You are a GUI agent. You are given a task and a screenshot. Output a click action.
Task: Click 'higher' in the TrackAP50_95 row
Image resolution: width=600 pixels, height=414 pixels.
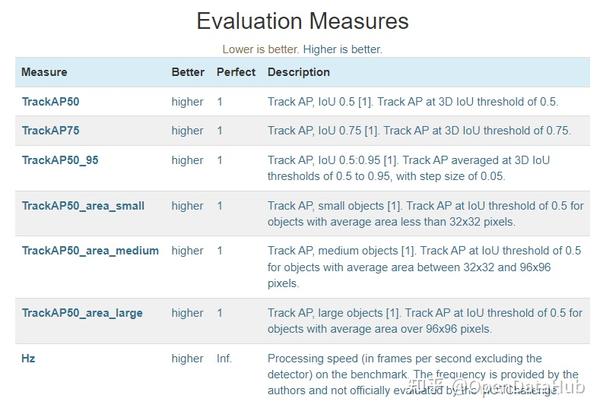point(187,160)
